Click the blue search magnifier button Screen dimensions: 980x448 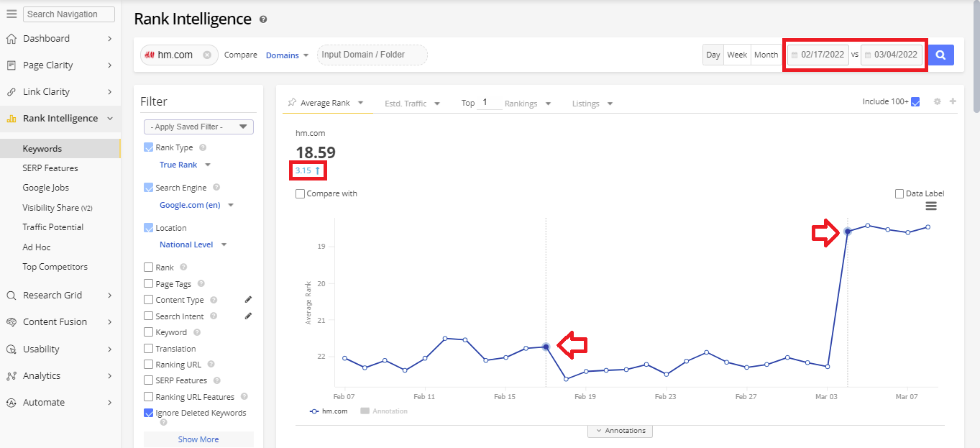[940, 55]
